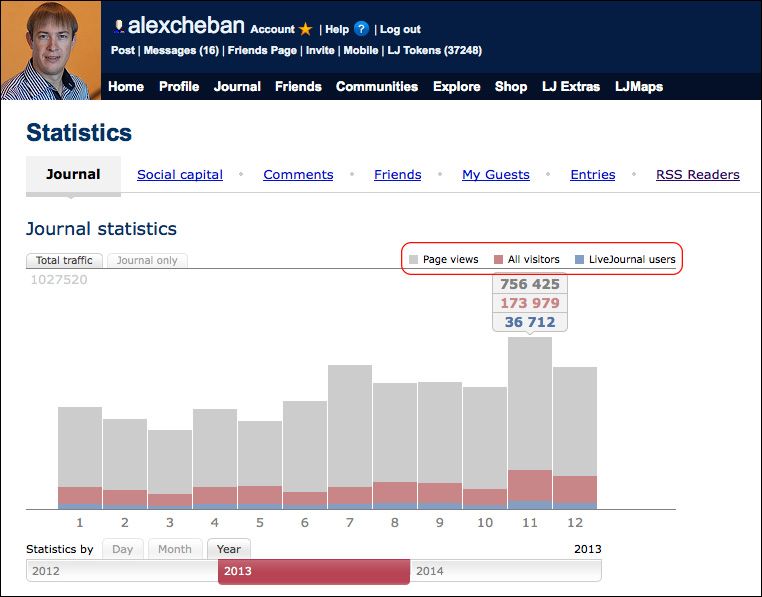Click the month 10 chart bar
The height and width of the screenshot is (597, 762).
click(485, 448)
